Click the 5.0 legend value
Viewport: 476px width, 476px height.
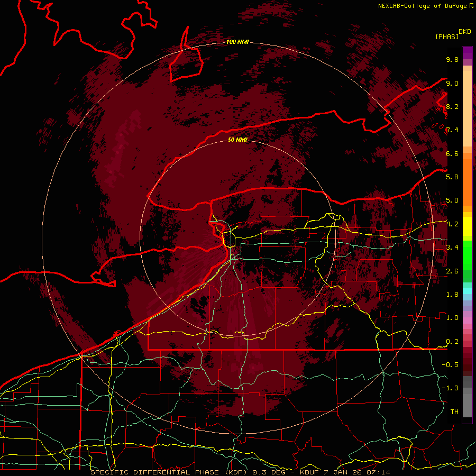point(452,200)
